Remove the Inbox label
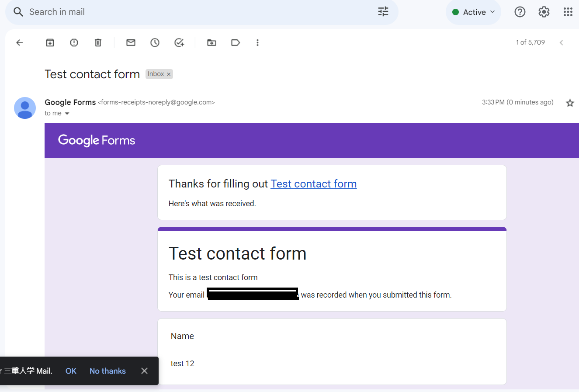579x392 pixels. [169, 74]
